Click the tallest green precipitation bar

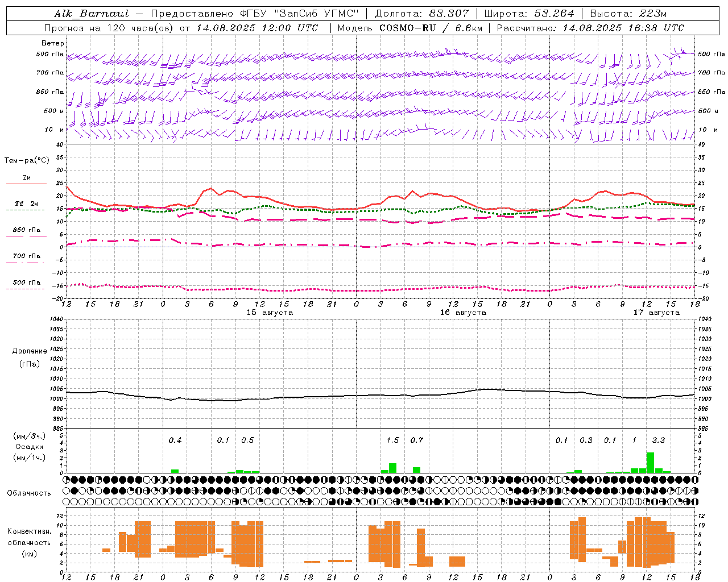coord(651,463)
